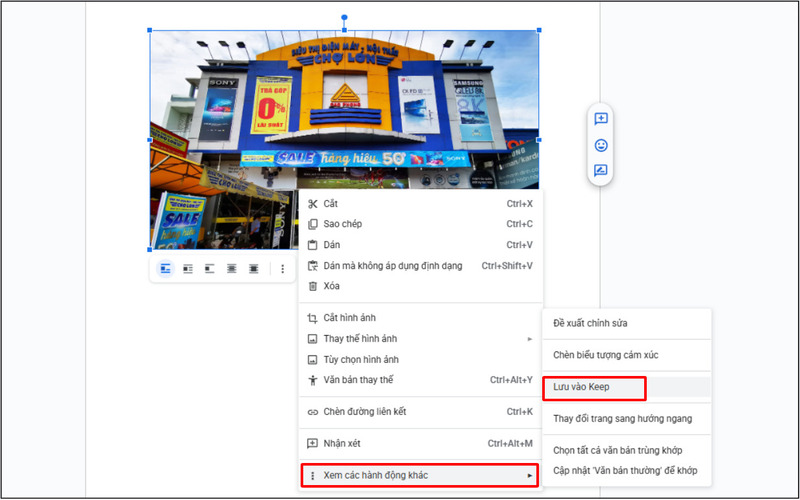Image resolution: width=800 pixels, height=500 pixels.
Task: Click the Ctrl+Alt+Y shortcut text
Action: [511, 380]
